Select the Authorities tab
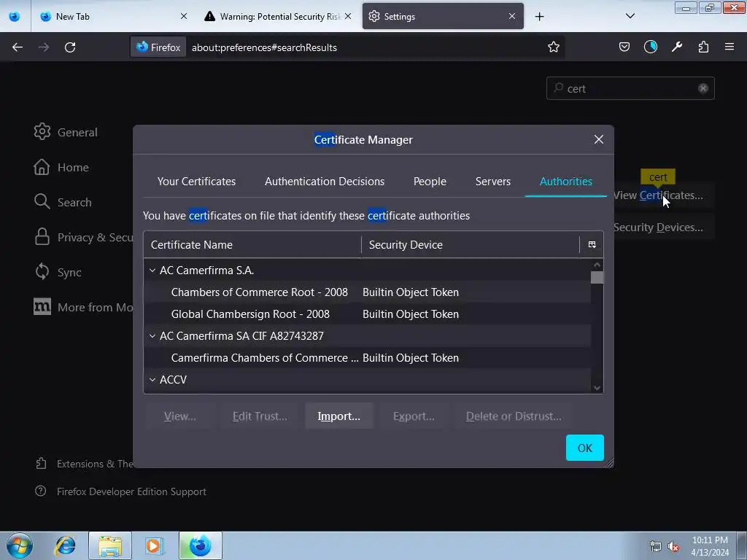This screenshot has width=747, height=560. (566, 182)
